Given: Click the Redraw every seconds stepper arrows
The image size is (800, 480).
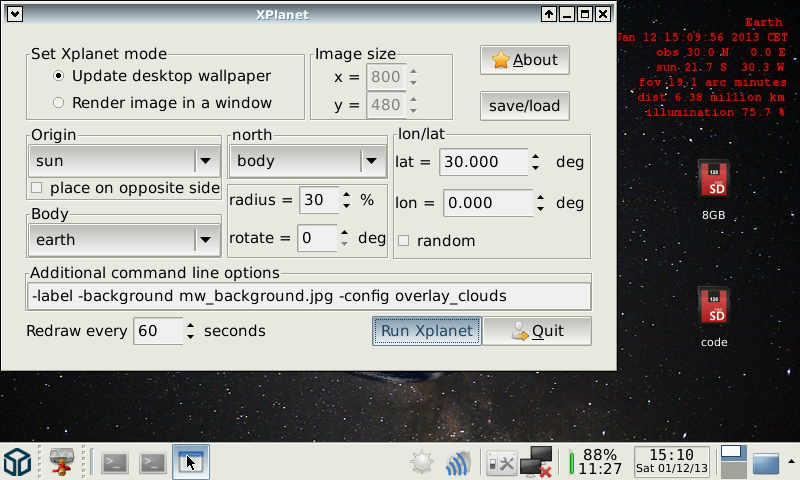Looking at the screenshot, I should coord(190,331).
